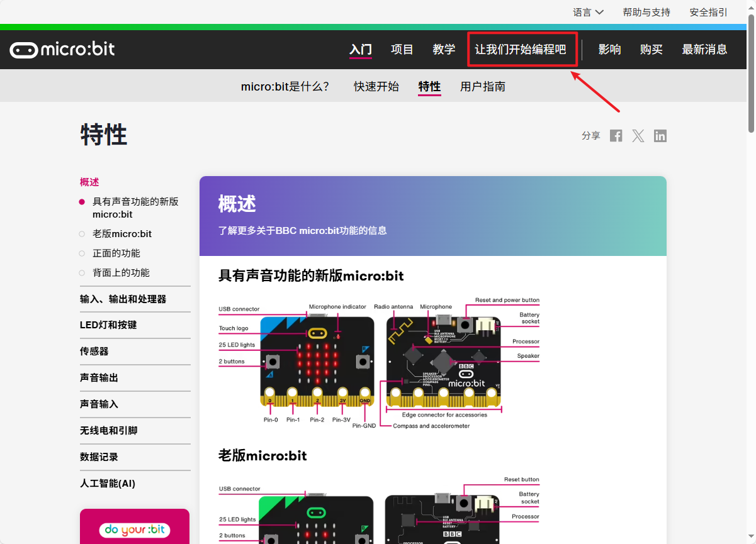Click 概述 in the sidebar
756x544 pixels.
89,182
